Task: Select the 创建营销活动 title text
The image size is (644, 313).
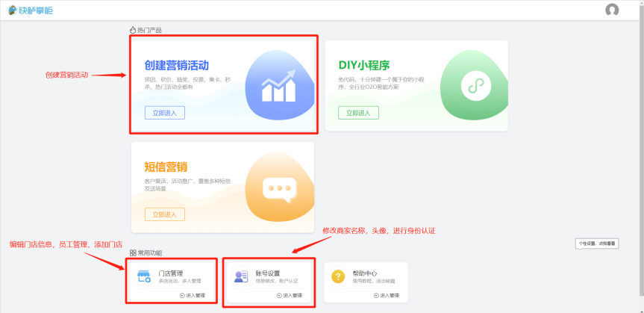Action: coord(176,66)
